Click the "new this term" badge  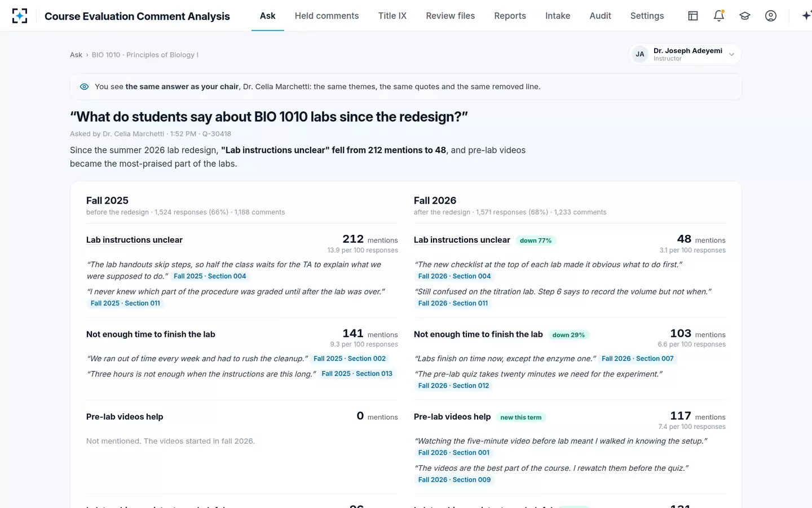click(521, 418)
